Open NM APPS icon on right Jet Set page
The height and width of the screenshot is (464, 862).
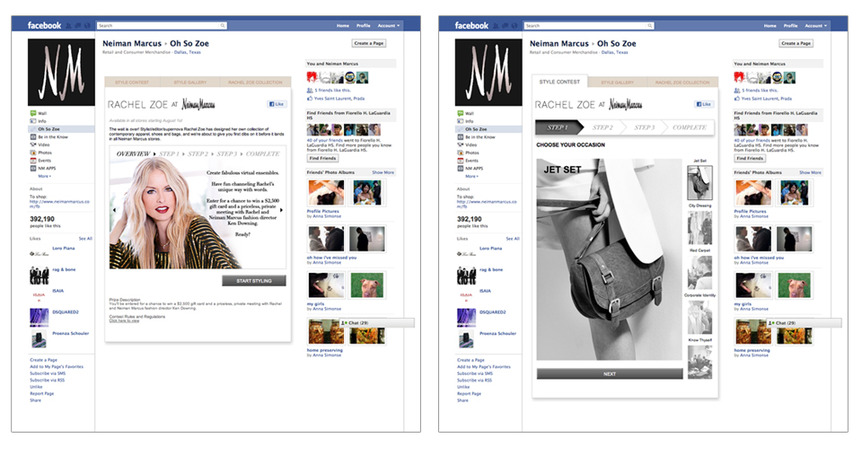click(x=460, y=168)
